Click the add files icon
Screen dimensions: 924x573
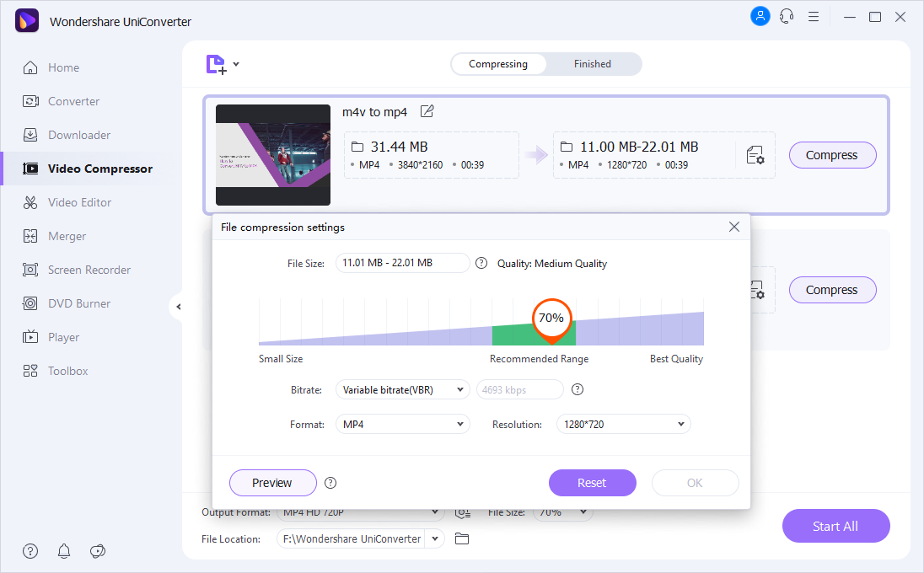coord(217,64)
